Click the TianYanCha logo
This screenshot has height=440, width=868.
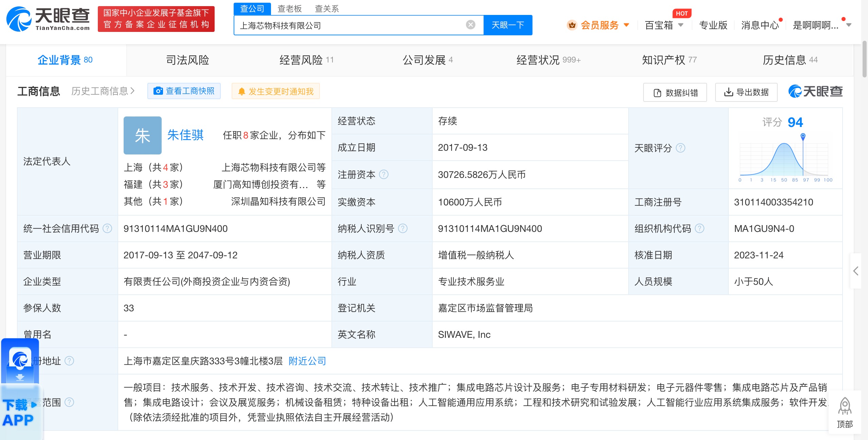click(x=48, y=19)
